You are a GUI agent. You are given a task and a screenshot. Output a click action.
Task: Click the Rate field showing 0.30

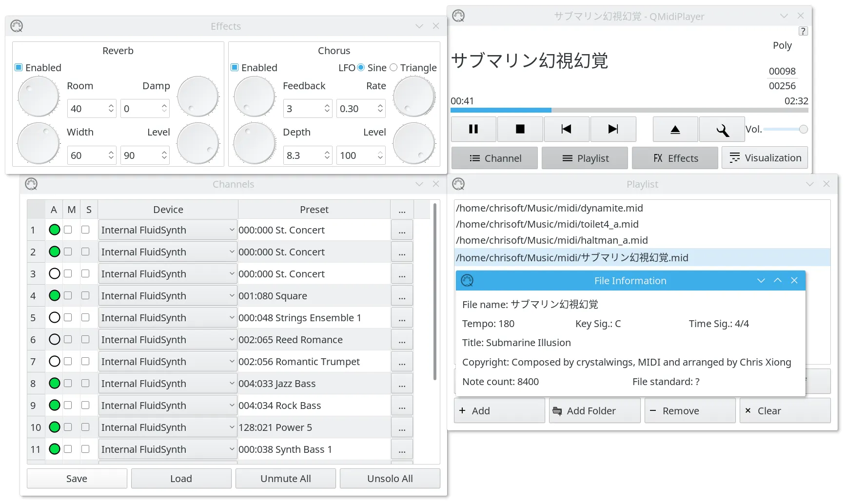pos(361,109)
